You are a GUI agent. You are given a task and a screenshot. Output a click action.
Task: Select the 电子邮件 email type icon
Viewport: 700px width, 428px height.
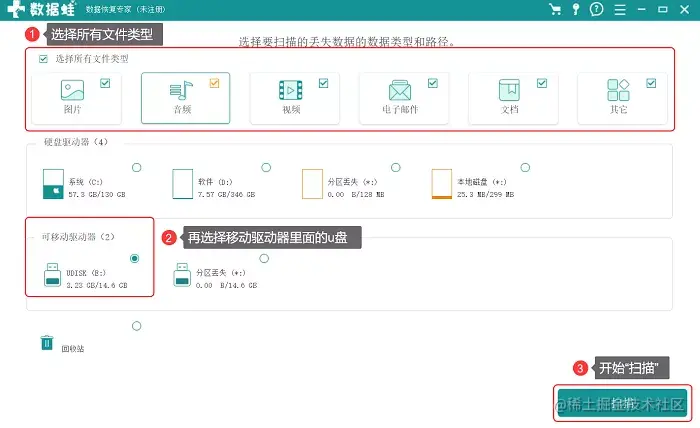click(x=400, y=90)
